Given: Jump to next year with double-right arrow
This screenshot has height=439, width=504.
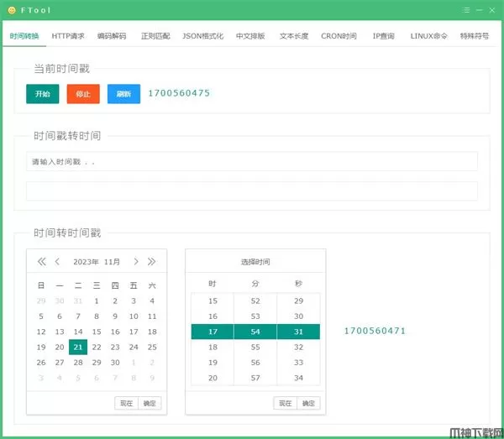Looking at the screenshot, I should click(x=151, y=262).
